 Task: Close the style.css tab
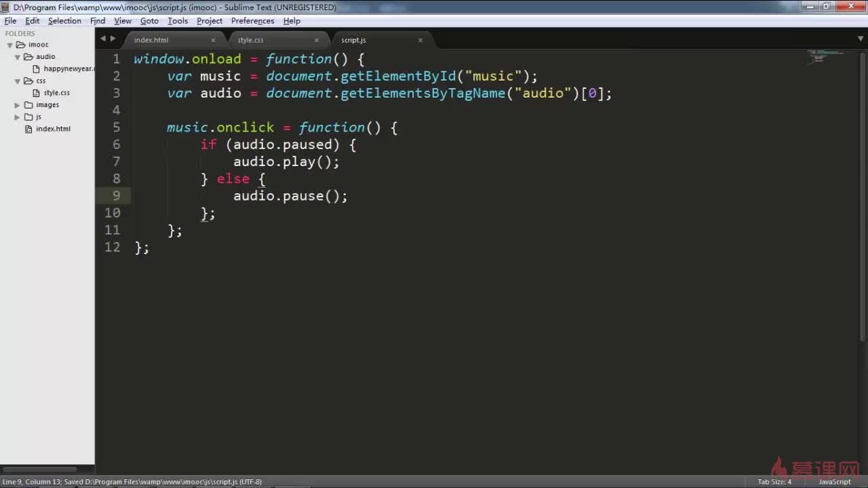(x=316, y=40)
